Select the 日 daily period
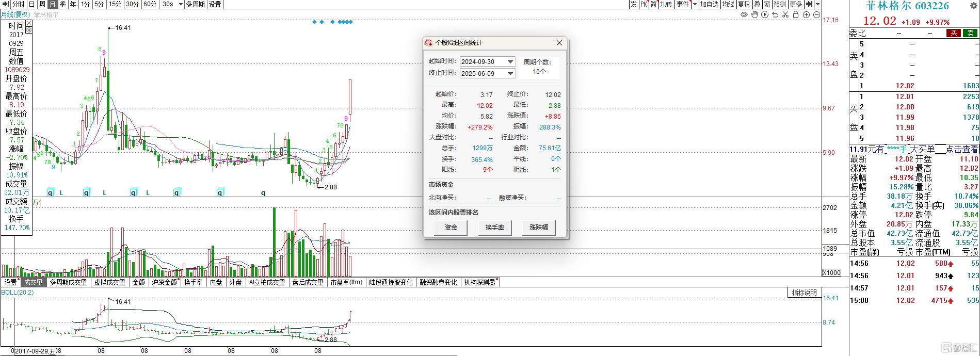 pos(32,4)
